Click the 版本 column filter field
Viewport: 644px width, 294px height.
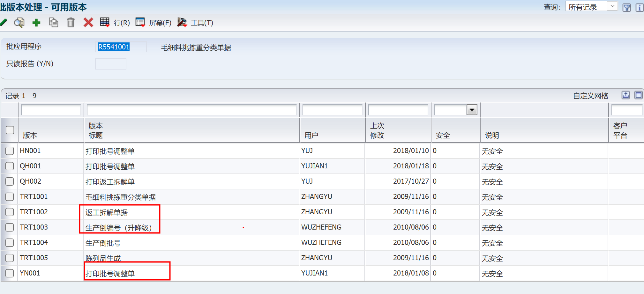[x=51, y=110]
